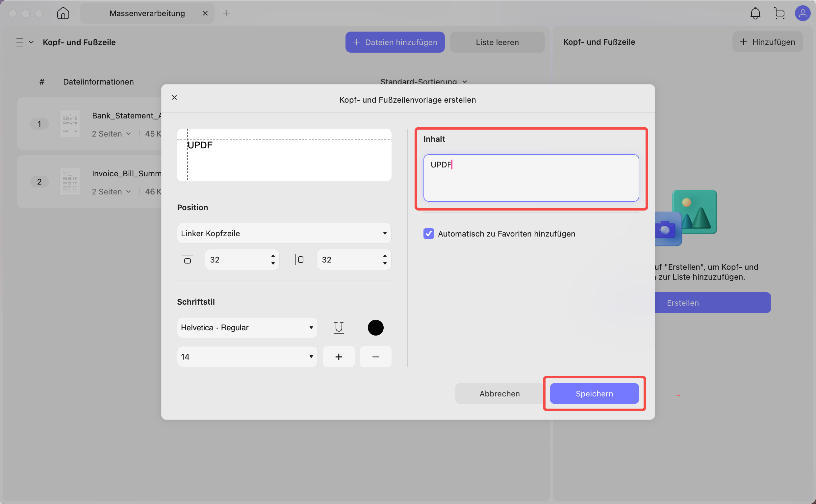Decrement the top margin value
The height and width of the screenshot is (504, 816).
click(273, 263)
